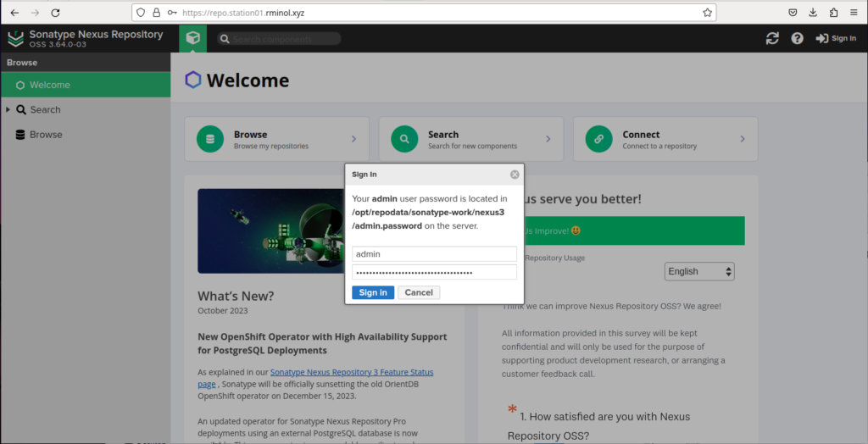Click the browser forward arrow

(x=35, y=13)
